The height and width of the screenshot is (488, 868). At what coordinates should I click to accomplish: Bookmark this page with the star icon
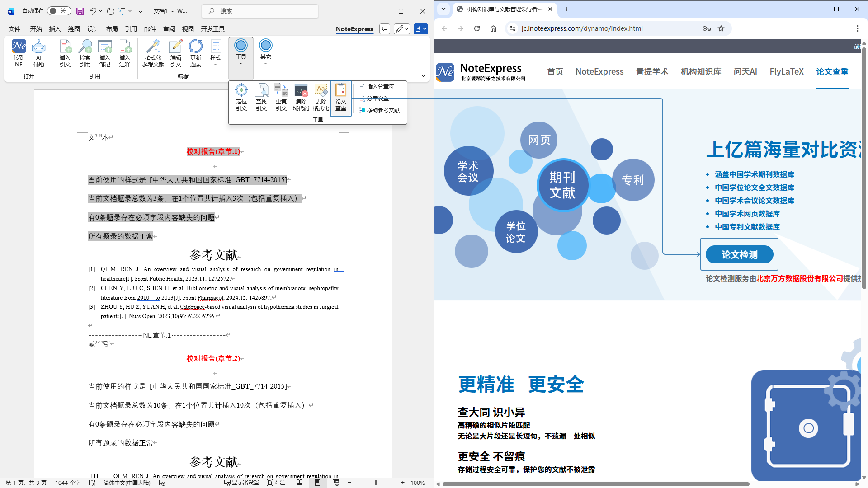(721, 28)
